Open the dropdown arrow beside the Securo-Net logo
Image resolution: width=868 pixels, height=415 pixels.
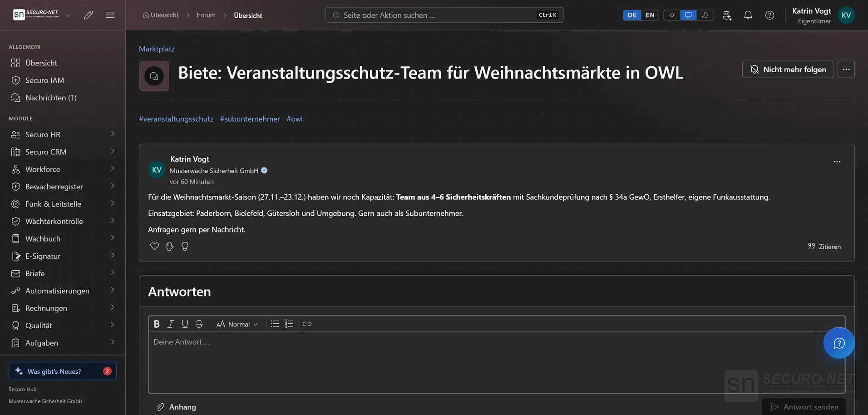[67, 15]
